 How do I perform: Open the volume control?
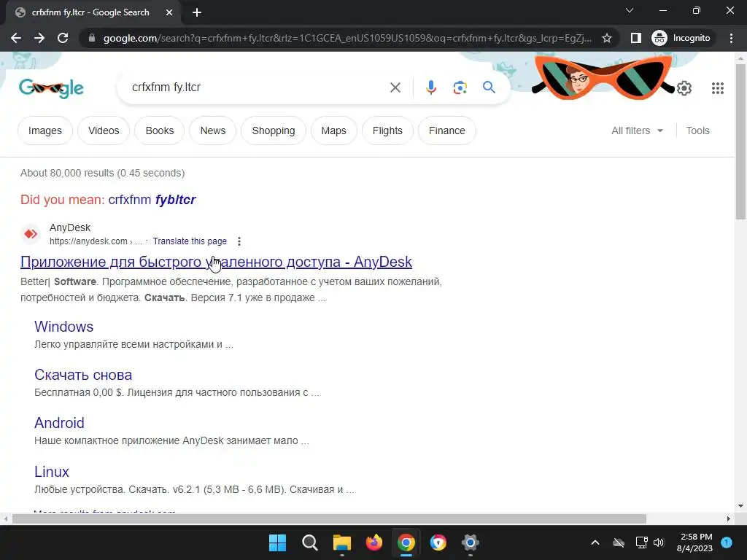point(659,542)
